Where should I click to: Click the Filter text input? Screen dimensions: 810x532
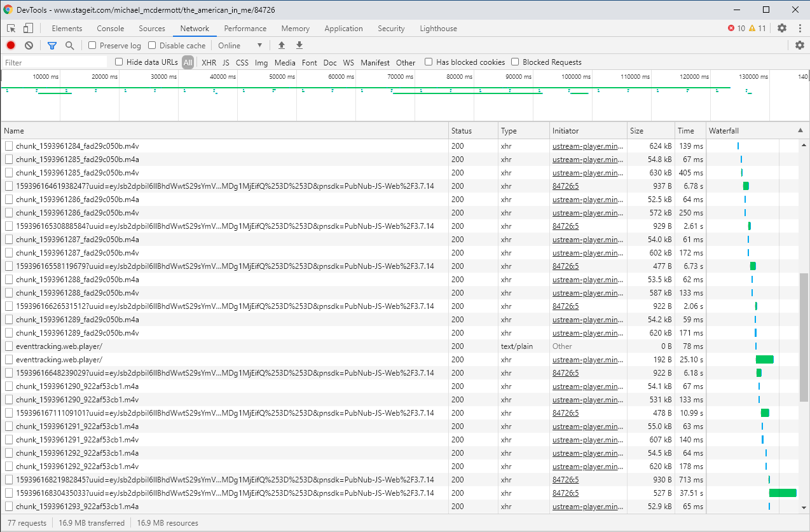click(55, 62)
